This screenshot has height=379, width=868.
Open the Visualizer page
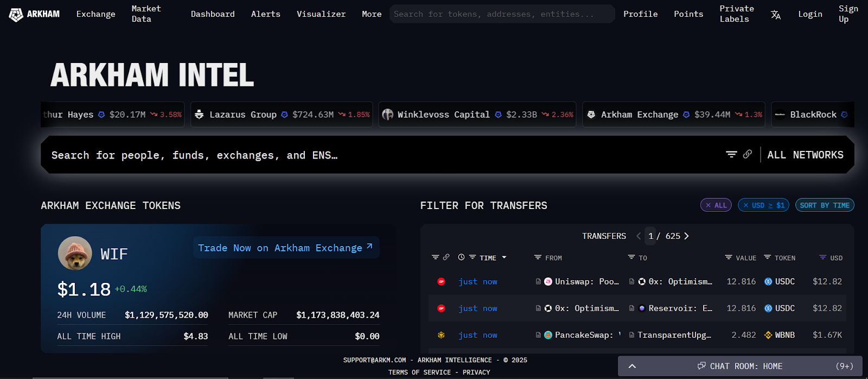(x=321, y=14)
